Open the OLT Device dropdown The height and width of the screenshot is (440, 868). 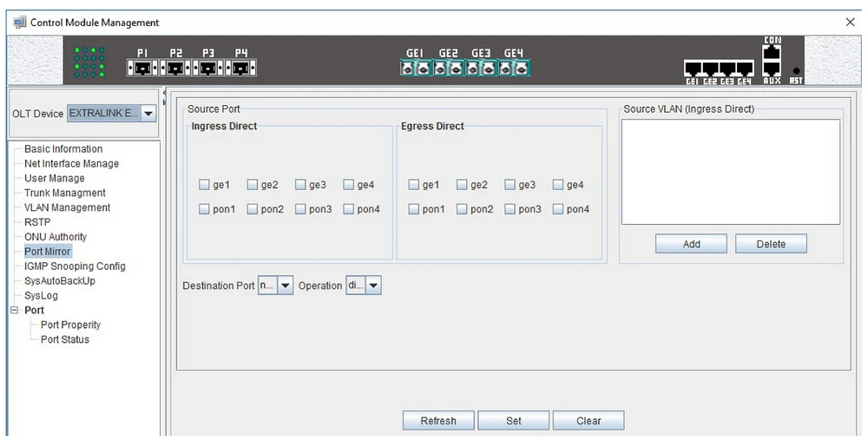pyautogui.click(x=148, y=114)
